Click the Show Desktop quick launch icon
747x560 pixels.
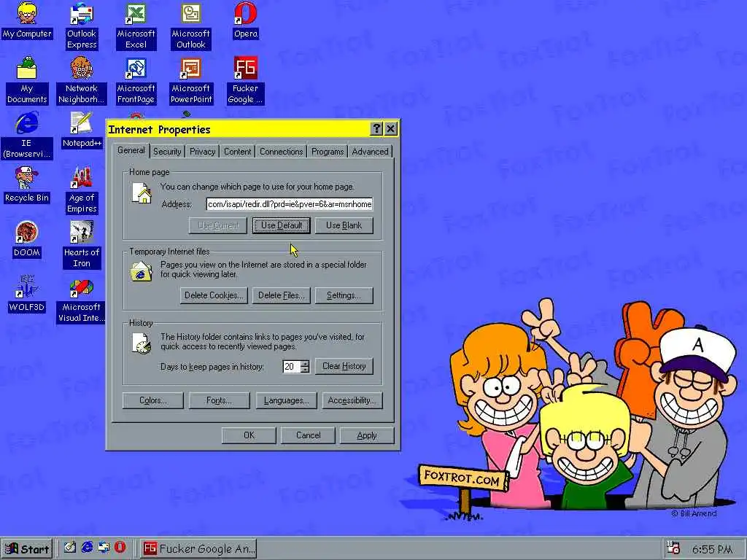click(70, 548)
